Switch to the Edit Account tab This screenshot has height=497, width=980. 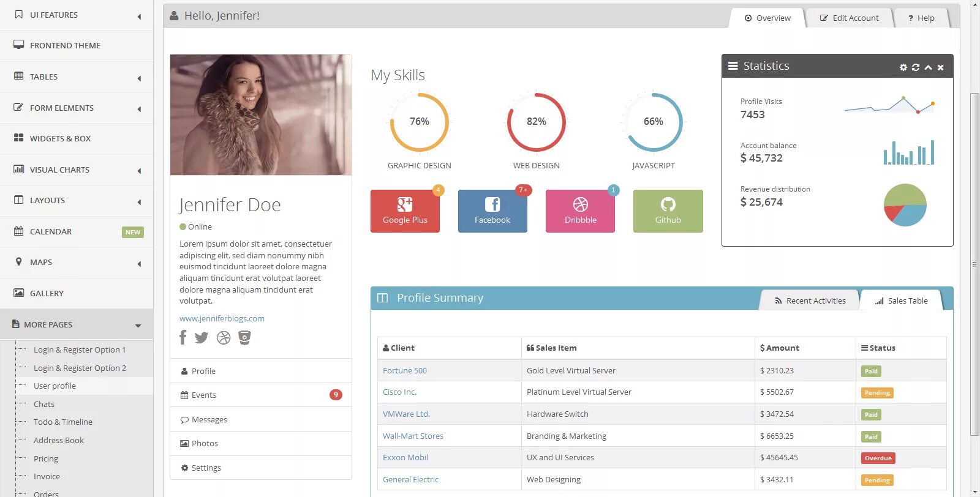(x=849, y=18)
